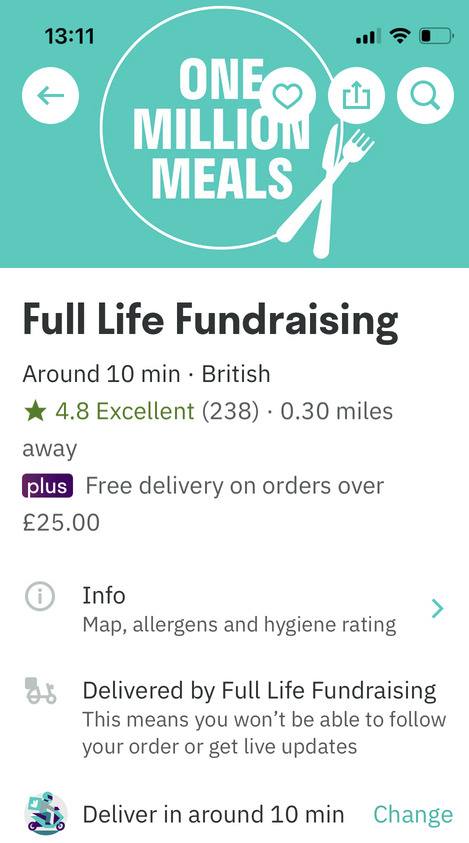469x843 pixels.
Task: Tap the battery indicator in status bar
Action: [436, 36]
